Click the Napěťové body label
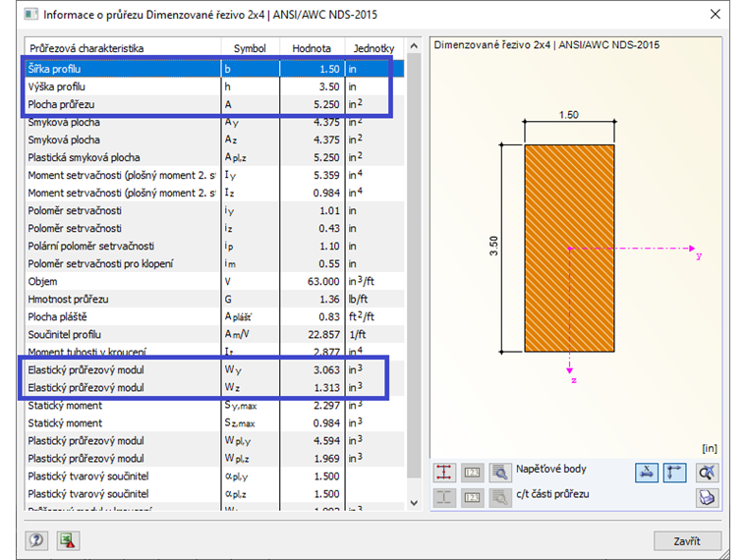 tap(551, 469)
